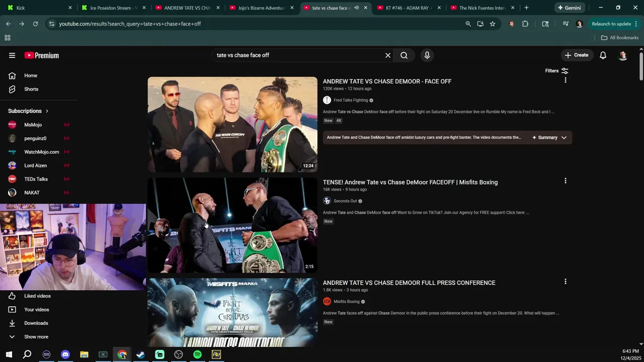Switch to KT #746 - ADAM RAY tab

[x=408, y=8]
